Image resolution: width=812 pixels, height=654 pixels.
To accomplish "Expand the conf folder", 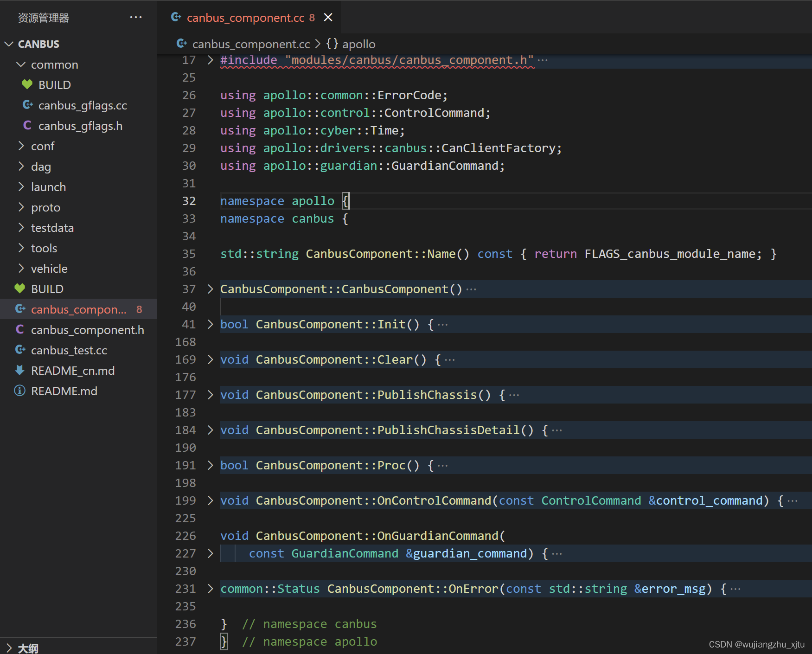I will pyautogui.click(x=21, y=146).
